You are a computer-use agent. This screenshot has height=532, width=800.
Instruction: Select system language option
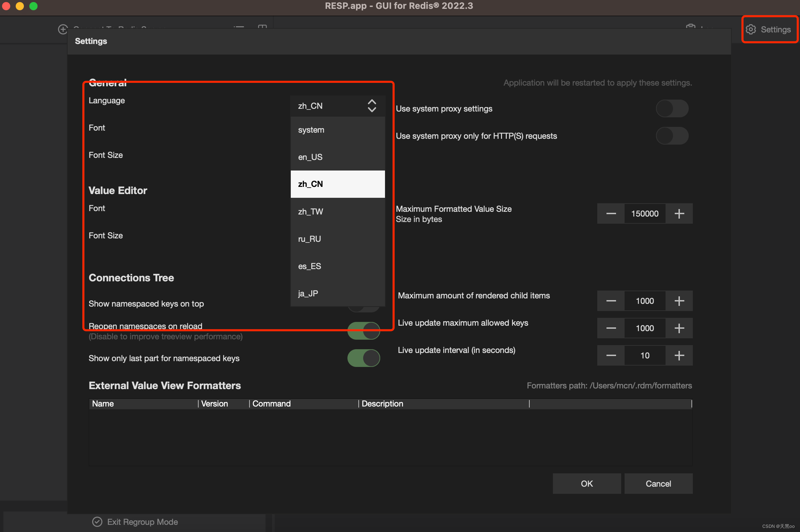(x=338, y=130)
